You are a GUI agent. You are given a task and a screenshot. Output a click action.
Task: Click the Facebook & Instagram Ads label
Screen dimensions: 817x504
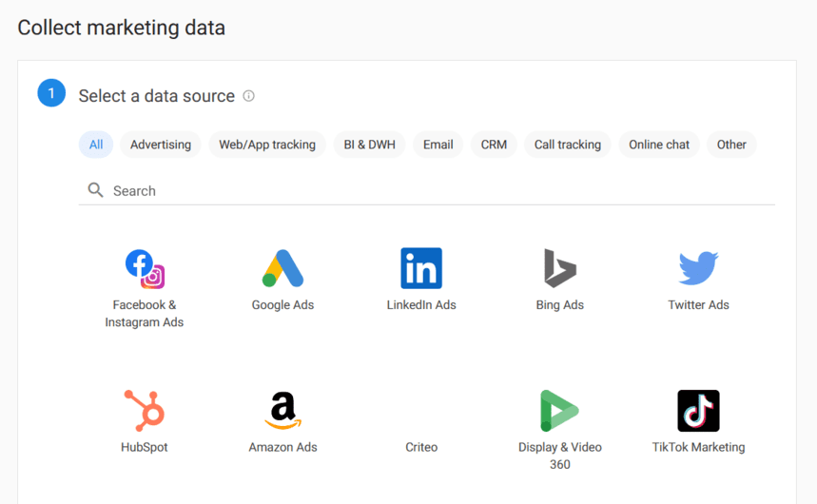click(x=145, y=313)
